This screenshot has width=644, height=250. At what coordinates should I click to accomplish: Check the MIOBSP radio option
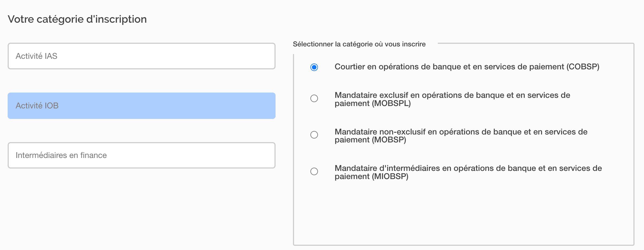click(314, 171)
